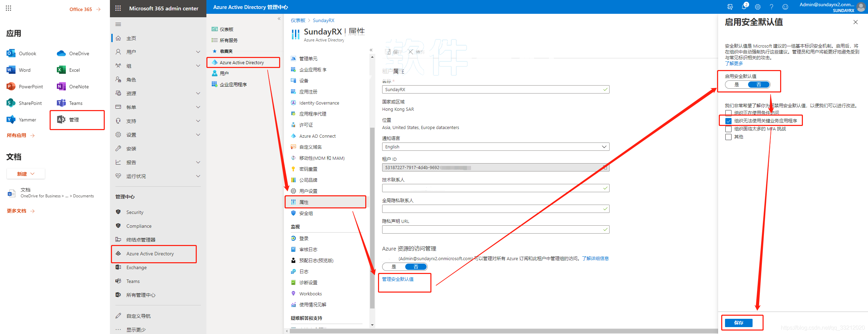868x334 pixels.
Task: Click the admin center app launcher waffle
Action: click(x=118, y=8)
